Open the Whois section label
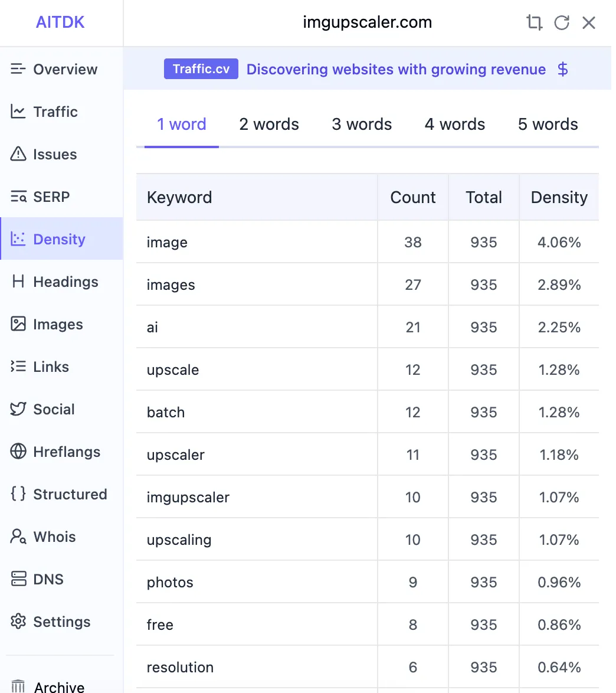Image resolution: width=616 pixels, height=693 pixels. [55, 537]
